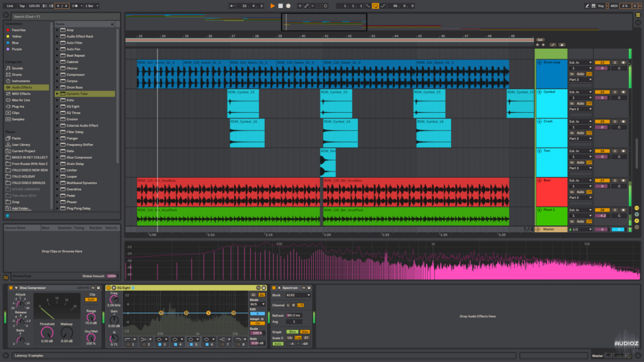Expand the Dynamic Tube device
The width and height of the screenshot is (644, 362).
[57, 94]
